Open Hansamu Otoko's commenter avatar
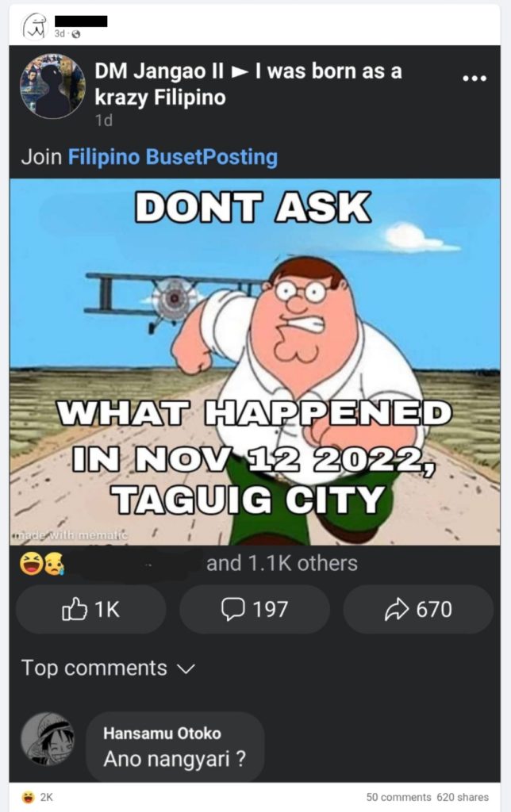Image resolution: width=511 pixels, height=812 pixels. [x=48, y=740]
